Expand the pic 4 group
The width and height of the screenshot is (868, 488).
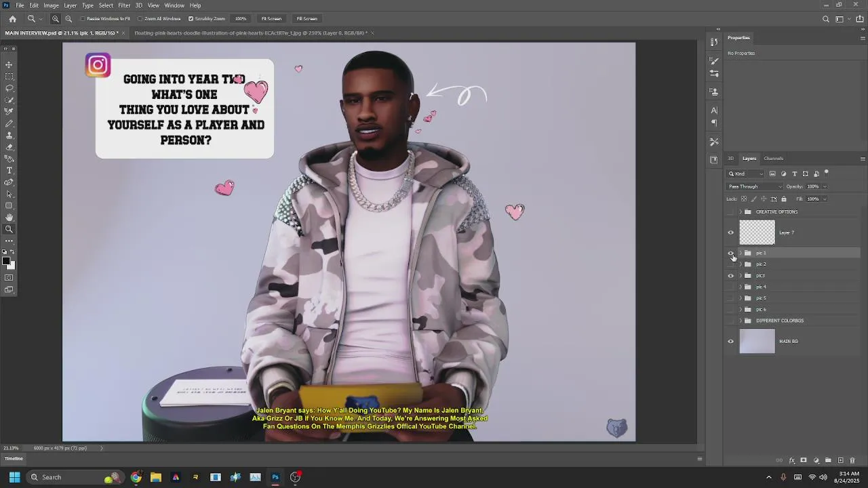pyautogui.click(x=740, y=287)
